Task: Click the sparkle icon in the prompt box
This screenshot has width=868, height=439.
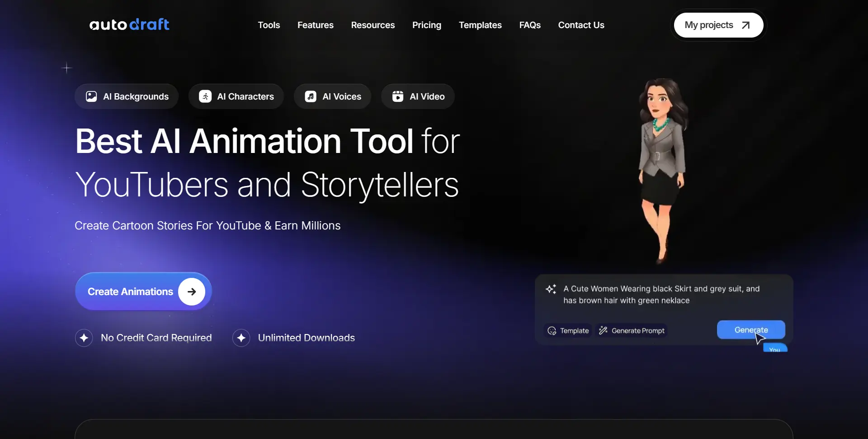Action: click(551, 289)
